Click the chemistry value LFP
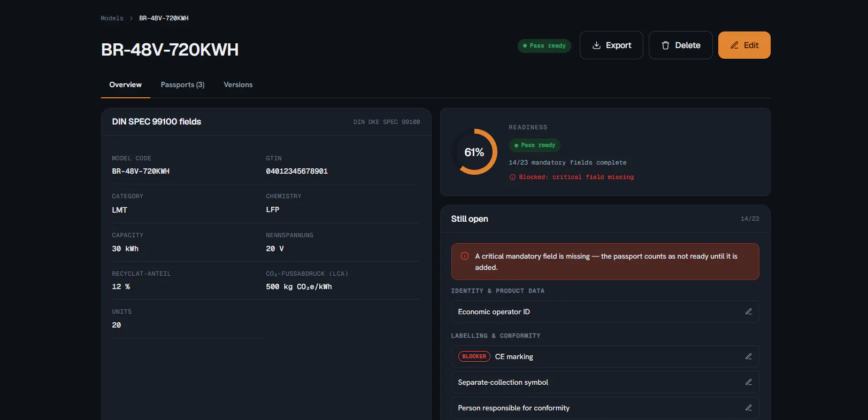This screenshot has height=420, width=868. pos(273,210)
